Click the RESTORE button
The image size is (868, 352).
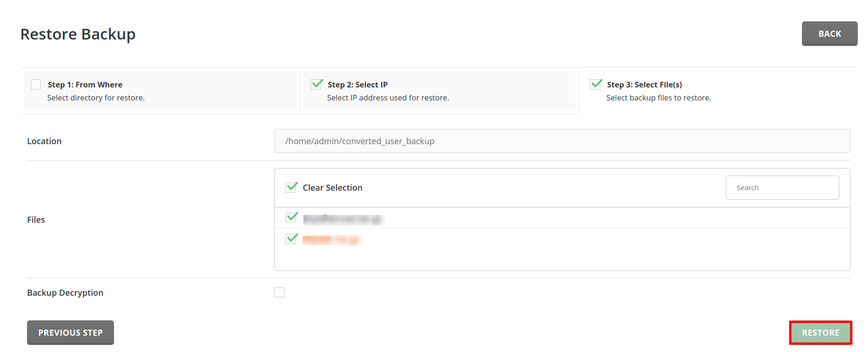coord(820,332)
